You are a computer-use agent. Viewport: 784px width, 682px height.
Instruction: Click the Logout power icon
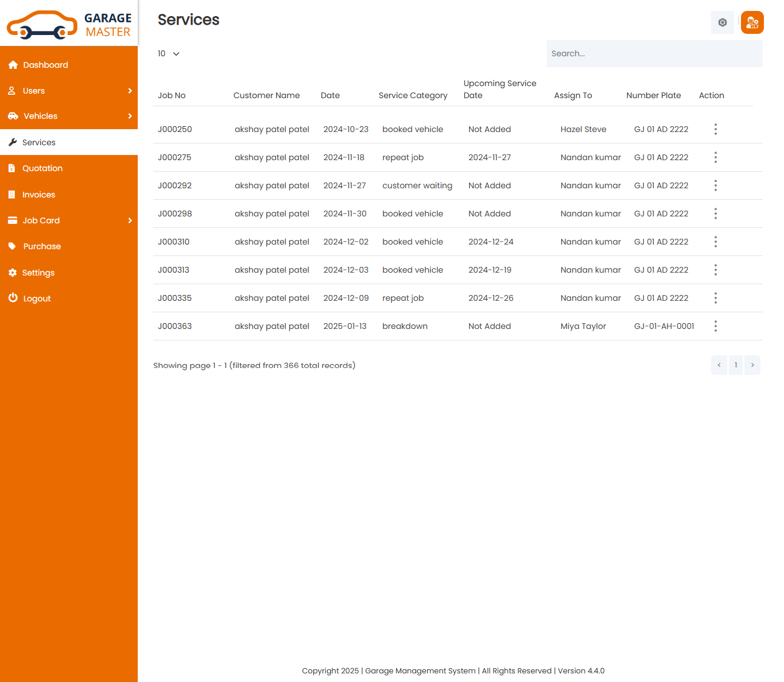pos(13,298)
